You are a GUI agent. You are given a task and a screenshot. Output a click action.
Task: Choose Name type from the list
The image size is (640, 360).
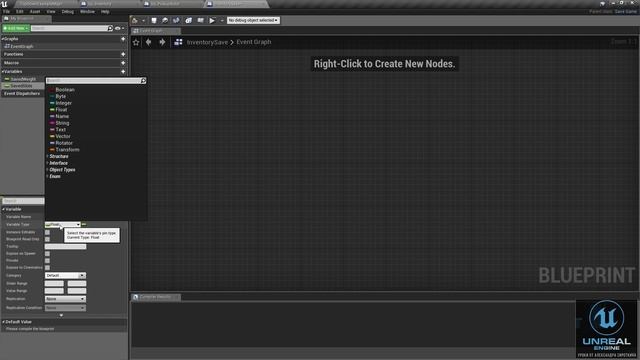tap(62, 116)
